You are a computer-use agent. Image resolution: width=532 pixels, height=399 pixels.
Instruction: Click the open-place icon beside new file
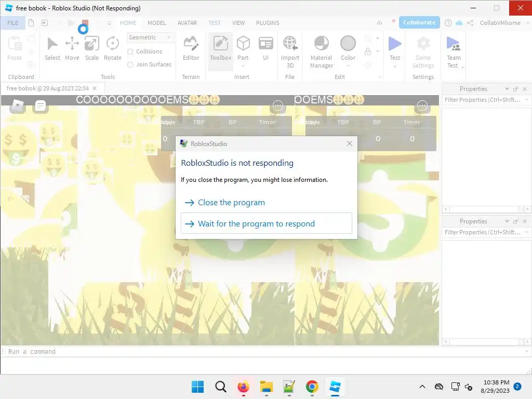(x=45, y=23)
